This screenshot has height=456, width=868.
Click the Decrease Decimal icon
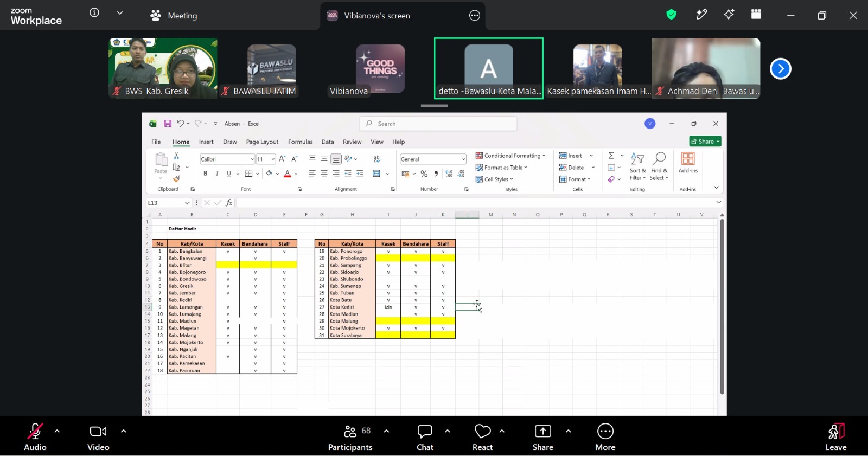point(461,174)
